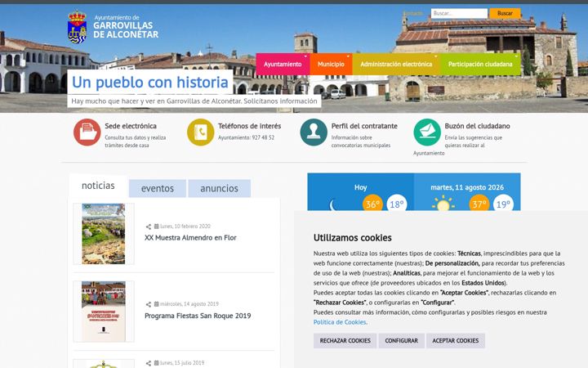Click the text Ayuntamiento: 927 48 52

coord(246,138)
